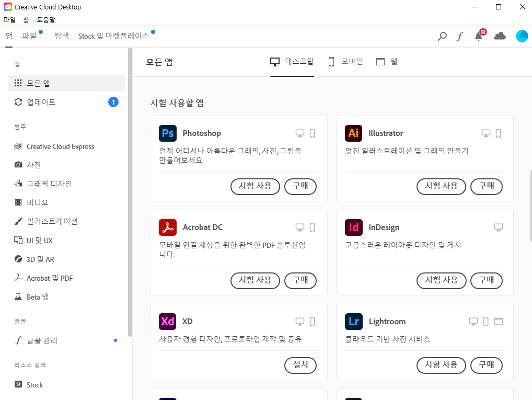This screenshot has width=532, height=400.
Task: Select 모든 앱 in sidebar
Action: click(66, 83)
